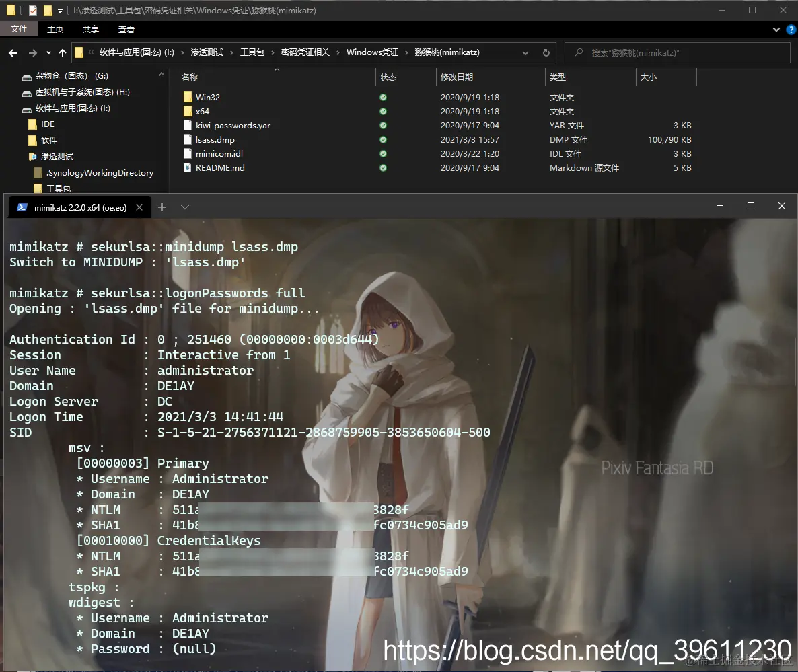Click 工具包 in the address breadcrumb
798x672 pixels.
coord(252,52)
